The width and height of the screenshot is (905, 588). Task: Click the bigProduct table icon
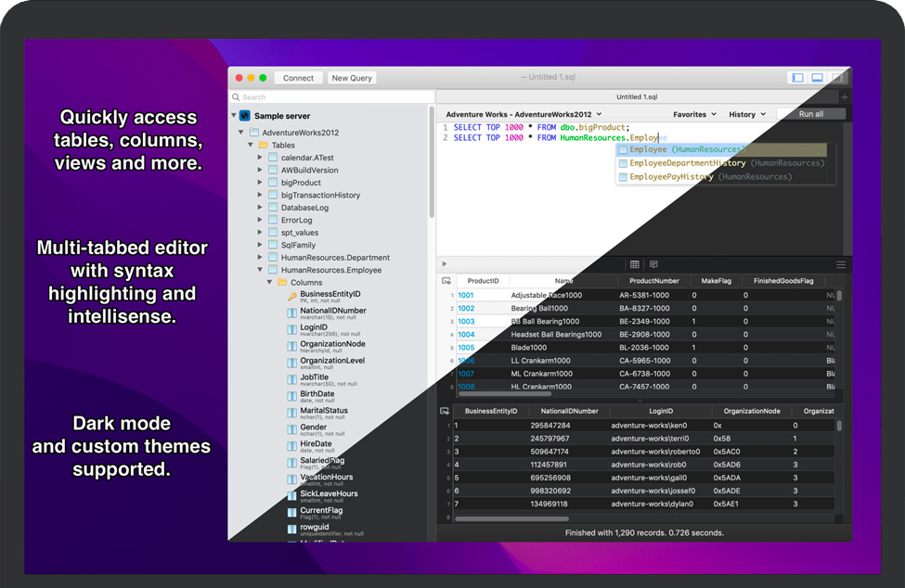tap(273, 183)
